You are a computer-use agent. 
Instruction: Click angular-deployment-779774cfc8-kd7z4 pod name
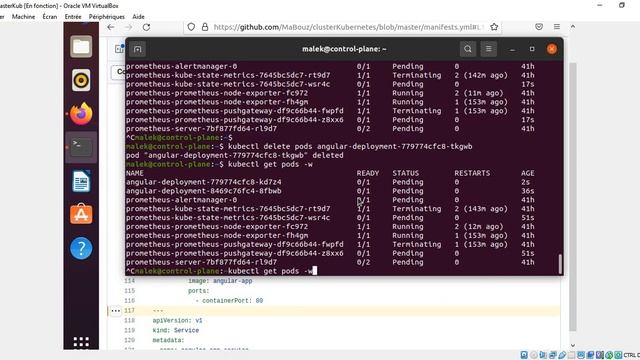click(x=203, y=182)
